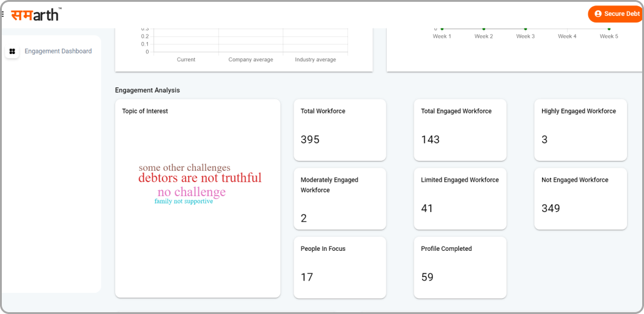Open the Engagement Dashboard sidebar item
This screenshot has width=644, height=314.
point(58,52)
